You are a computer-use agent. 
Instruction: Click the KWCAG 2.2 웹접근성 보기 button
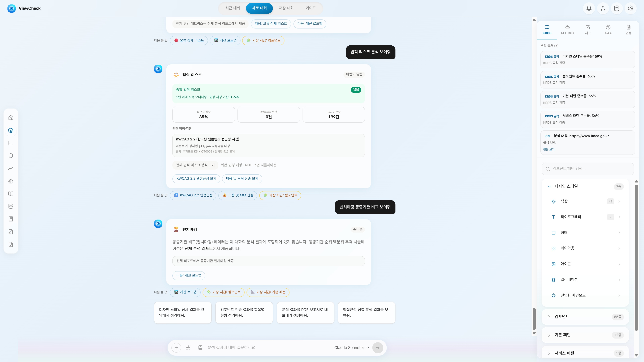pos(196,178)
